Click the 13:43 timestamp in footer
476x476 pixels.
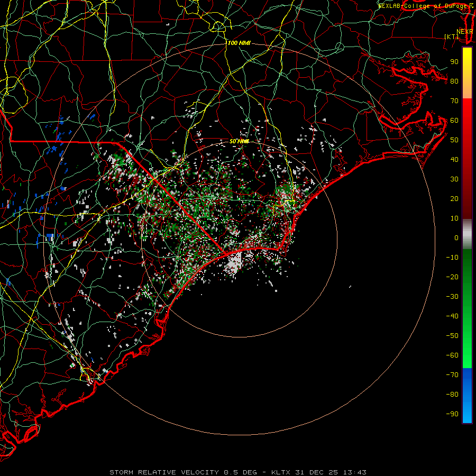[355, 472]
